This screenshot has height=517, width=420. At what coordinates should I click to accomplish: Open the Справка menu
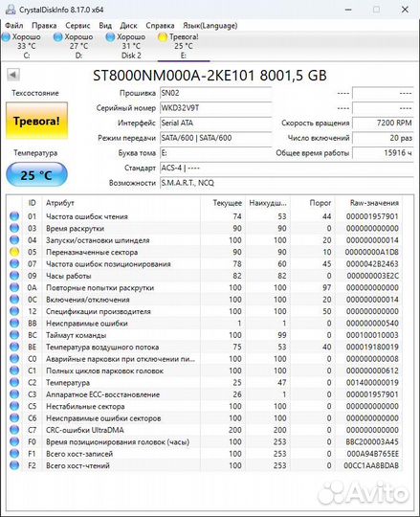[x=160, y=26]
